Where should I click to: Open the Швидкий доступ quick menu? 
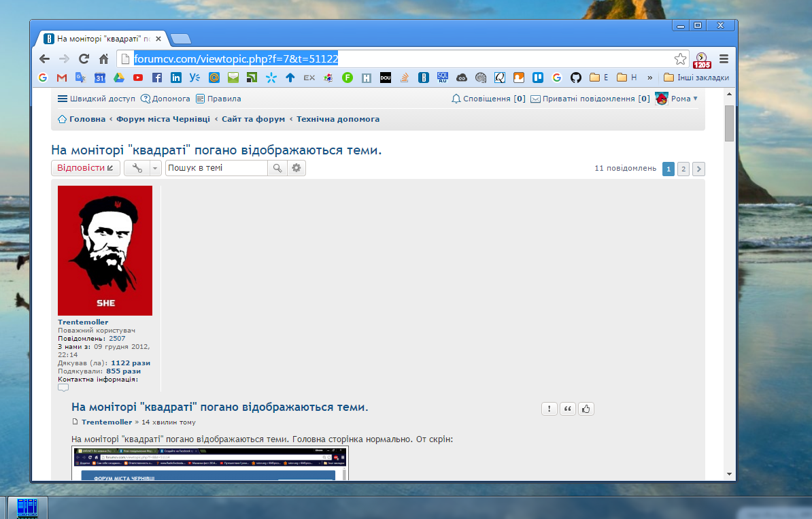point(97,99)
